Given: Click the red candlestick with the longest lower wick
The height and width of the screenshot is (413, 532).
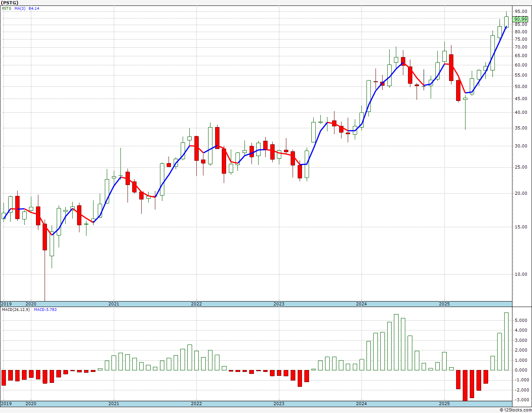Looking at the screenshot, I should point(45,237).
